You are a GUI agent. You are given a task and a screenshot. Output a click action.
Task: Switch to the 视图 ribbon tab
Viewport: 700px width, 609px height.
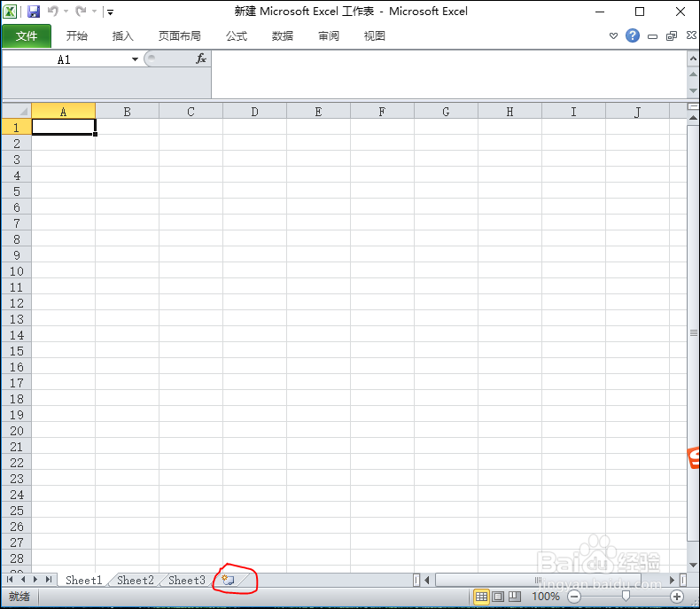point(374,35)
